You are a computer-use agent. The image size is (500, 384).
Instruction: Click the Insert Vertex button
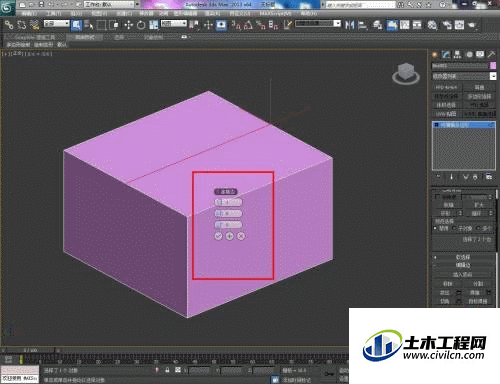pos(463,274)
